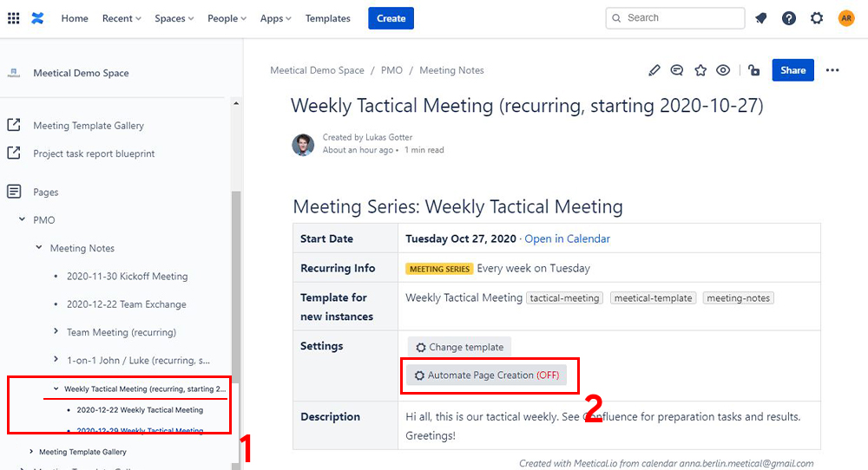
Task: Click meeting-notes label tag
Action: pos(738,298)
